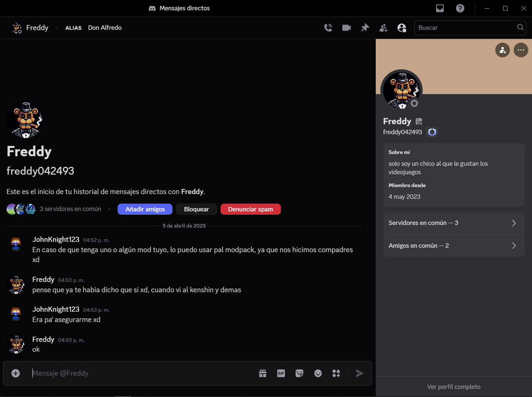Open the GIF picker

click(281, 373)
